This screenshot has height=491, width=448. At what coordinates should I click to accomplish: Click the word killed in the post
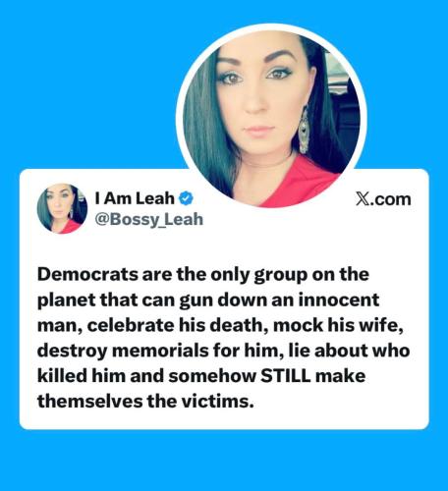coord(62,376)
